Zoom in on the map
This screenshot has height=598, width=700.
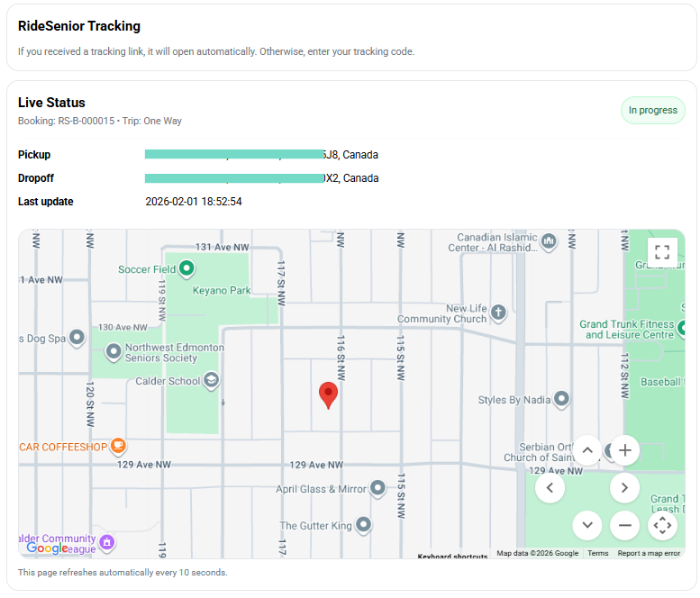(x=624, y=450)
